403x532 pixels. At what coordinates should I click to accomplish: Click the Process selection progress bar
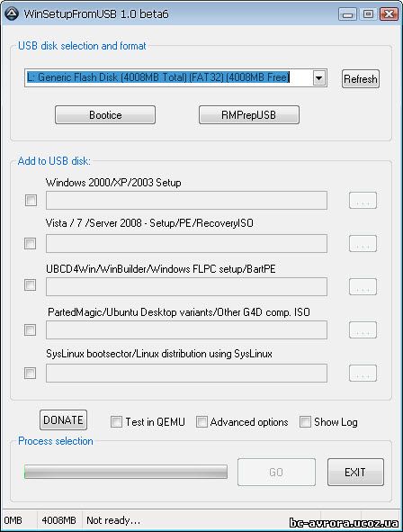pos(126,472)
